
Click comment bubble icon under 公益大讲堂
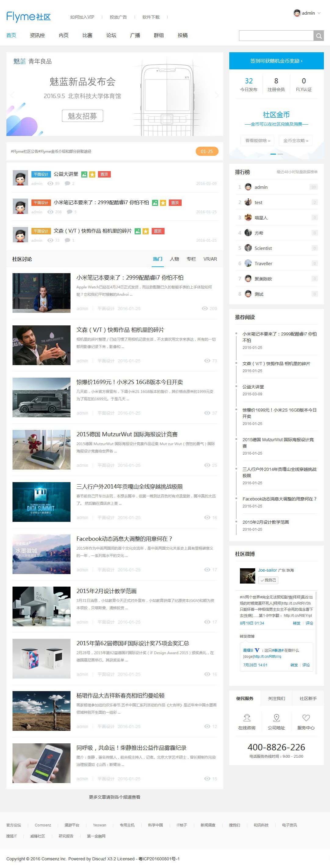(67, 184)
